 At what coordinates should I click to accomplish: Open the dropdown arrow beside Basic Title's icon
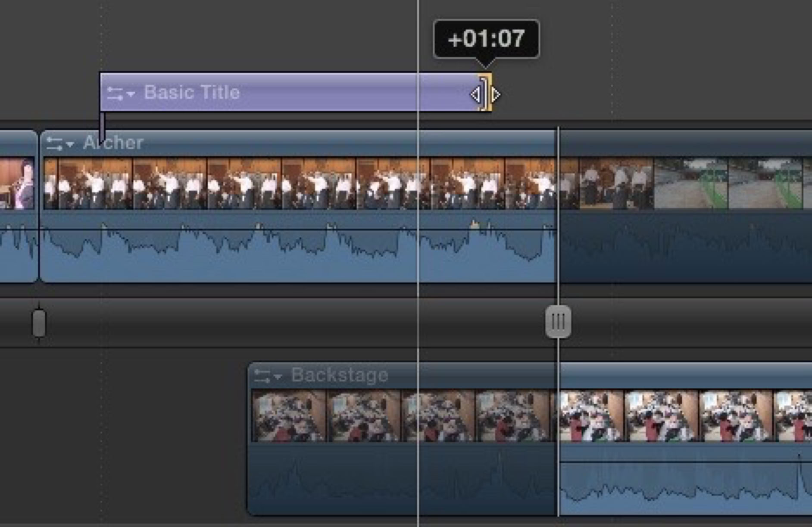point(131,94)
